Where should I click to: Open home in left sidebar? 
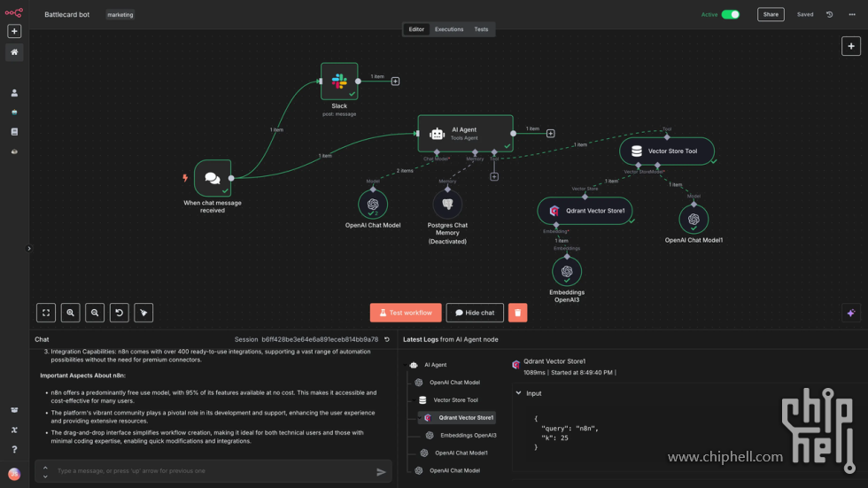click(14, 52)
